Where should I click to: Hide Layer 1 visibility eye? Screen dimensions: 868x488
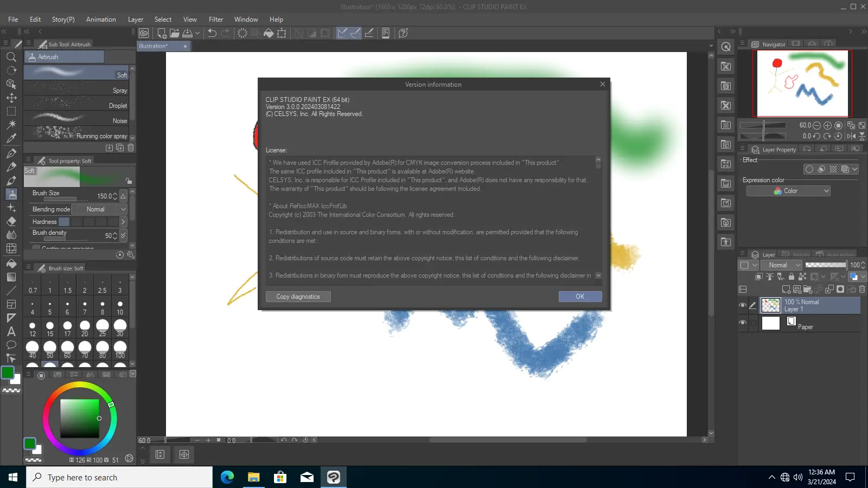pyautogui.click(x=743, y=305)
